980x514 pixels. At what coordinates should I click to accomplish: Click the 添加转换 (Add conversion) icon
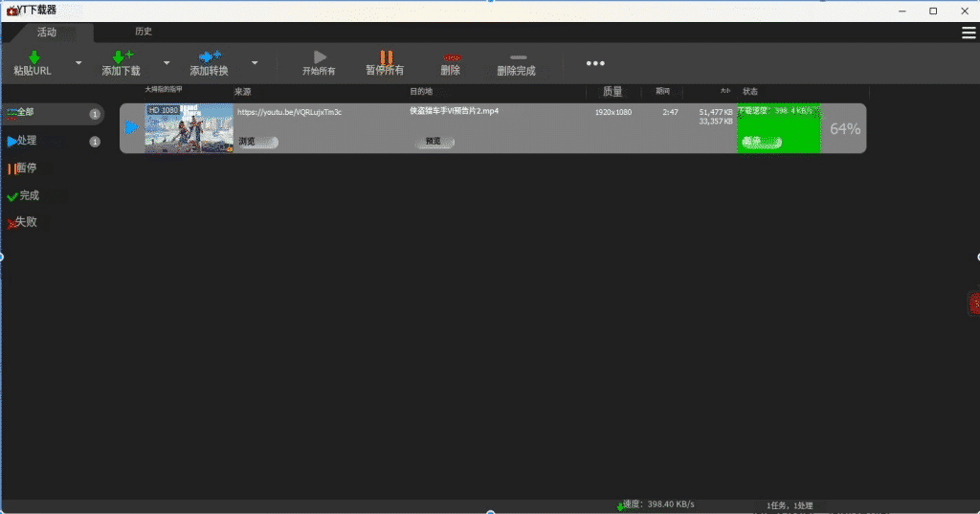point(209,58)
